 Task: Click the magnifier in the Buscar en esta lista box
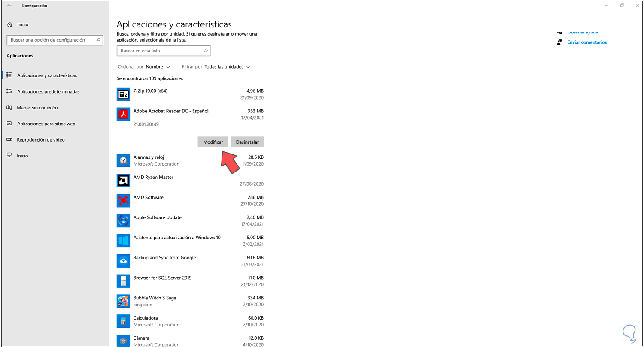pyautogui.click(x=206, y=51)
